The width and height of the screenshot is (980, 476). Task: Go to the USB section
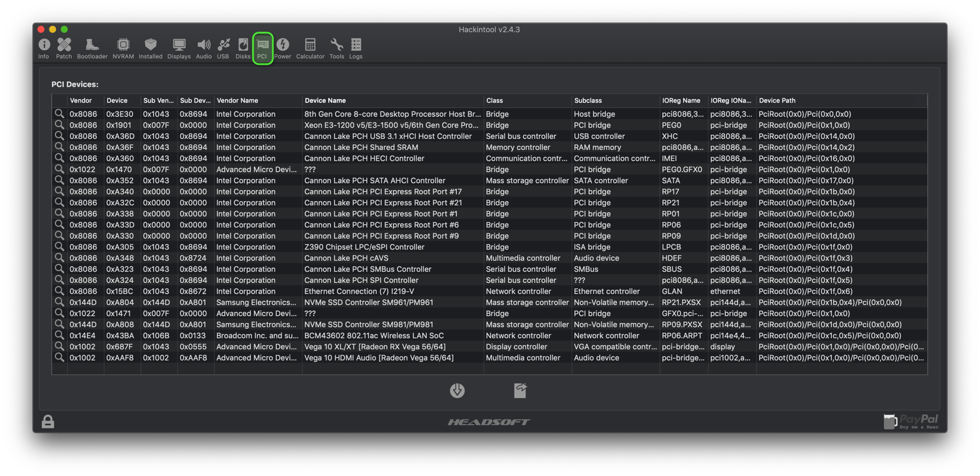(x=223, y=48)
